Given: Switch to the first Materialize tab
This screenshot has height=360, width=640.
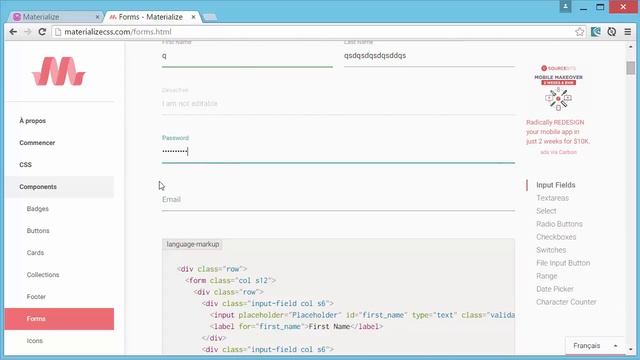Looking at the screenshot, I should pos(55,17).
